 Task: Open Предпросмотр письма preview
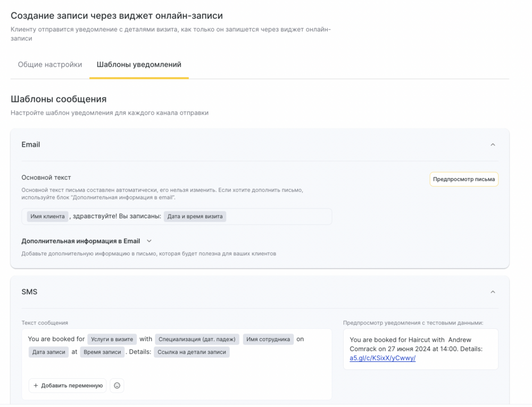[464, 179]
